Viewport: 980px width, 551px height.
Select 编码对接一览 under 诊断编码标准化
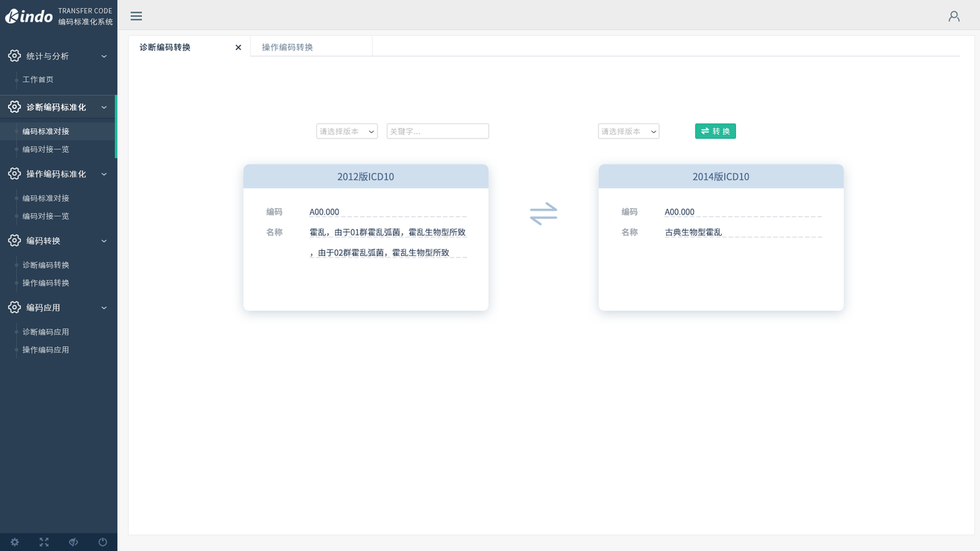tap(46, 149)
